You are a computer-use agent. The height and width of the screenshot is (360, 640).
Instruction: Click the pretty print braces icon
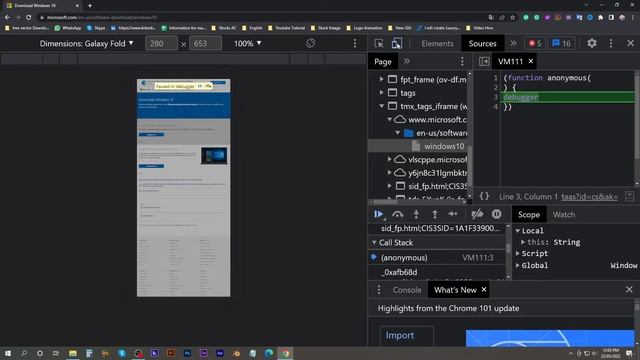[484, 196]
